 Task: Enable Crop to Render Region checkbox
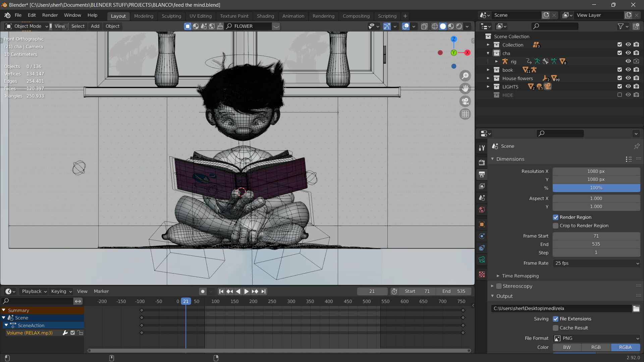tap(556, 226)
